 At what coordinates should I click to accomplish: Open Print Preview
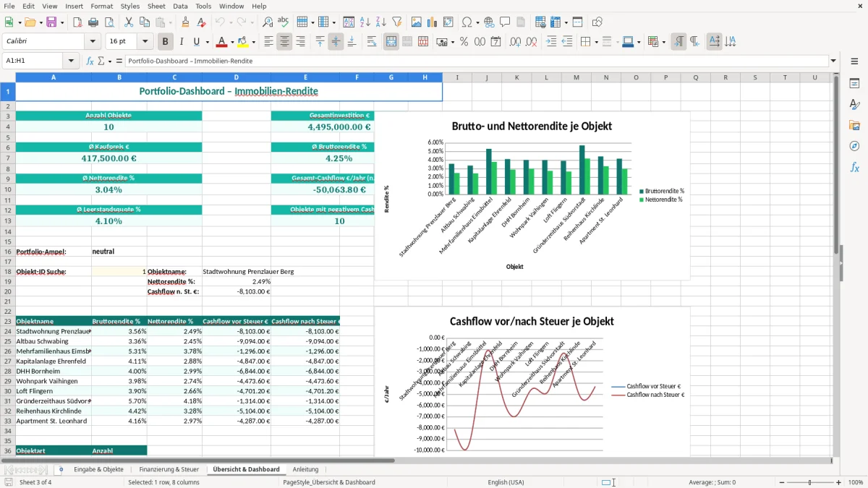pyautogui.click(x=109, y=22)
